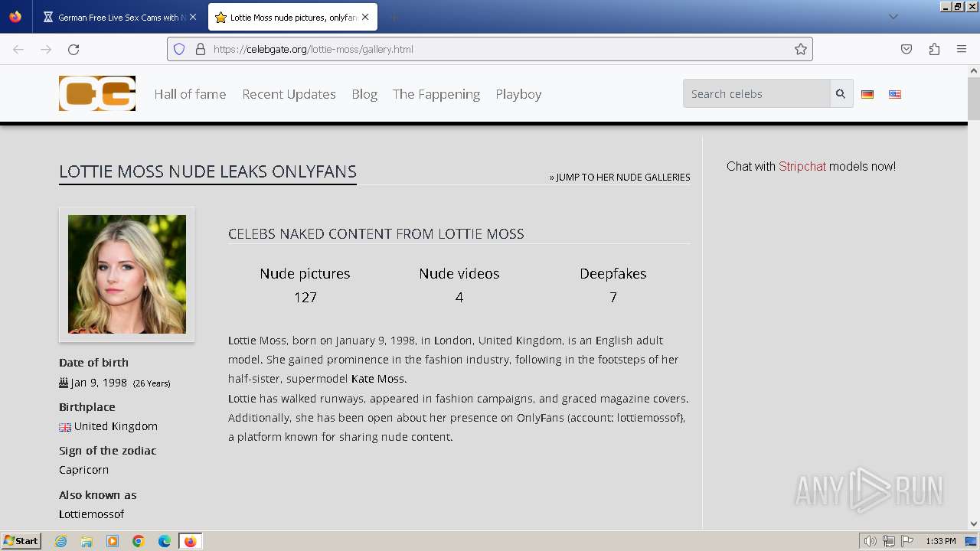
Task: Switch site language to German flag
Action: (867, 94)
